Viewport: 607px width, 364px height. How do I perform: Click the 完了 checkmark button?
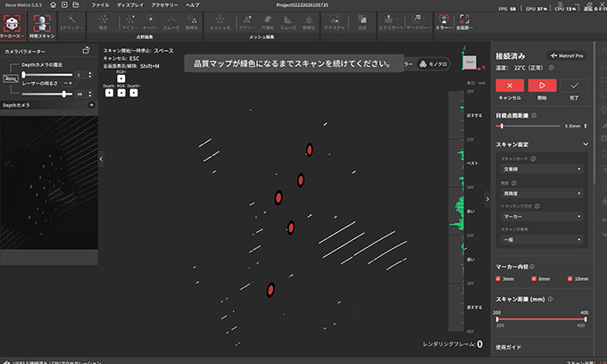point(574,86)
